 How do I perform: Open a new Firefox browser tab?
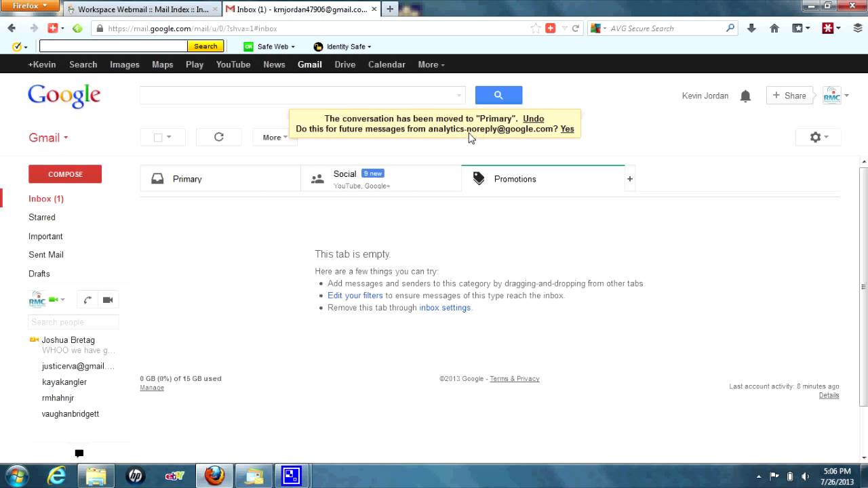click(390, 9)
